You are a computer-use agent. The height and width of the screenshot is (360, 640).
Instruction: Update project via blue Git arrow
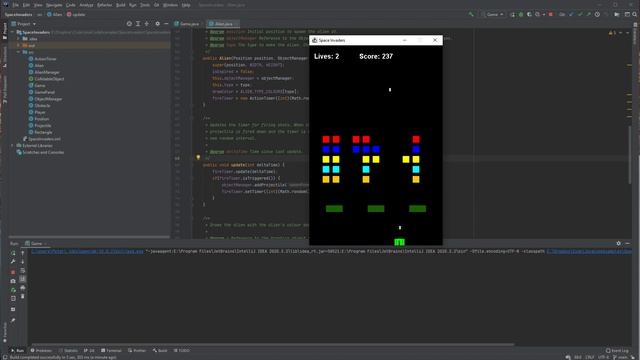[571, 14]
